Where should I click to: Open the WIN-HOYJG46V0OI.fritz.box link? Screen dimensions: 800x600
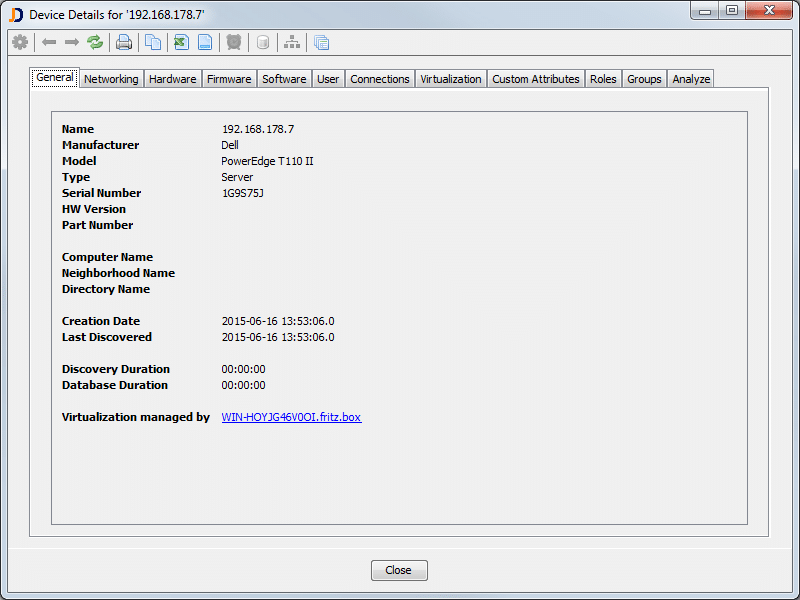pos(291,417)
